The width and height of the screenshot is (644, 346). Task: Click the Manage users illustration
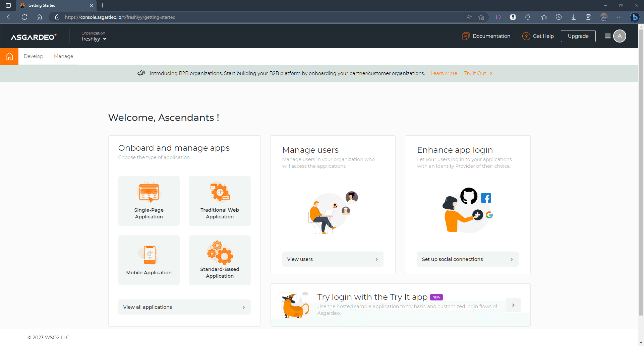(333, 212)
